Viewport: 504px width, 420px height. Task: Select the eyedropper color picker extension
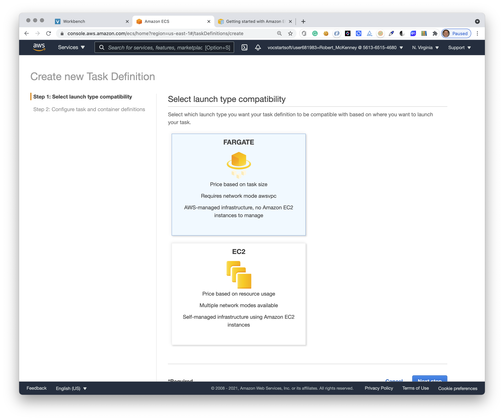click(x=391, y=33)
